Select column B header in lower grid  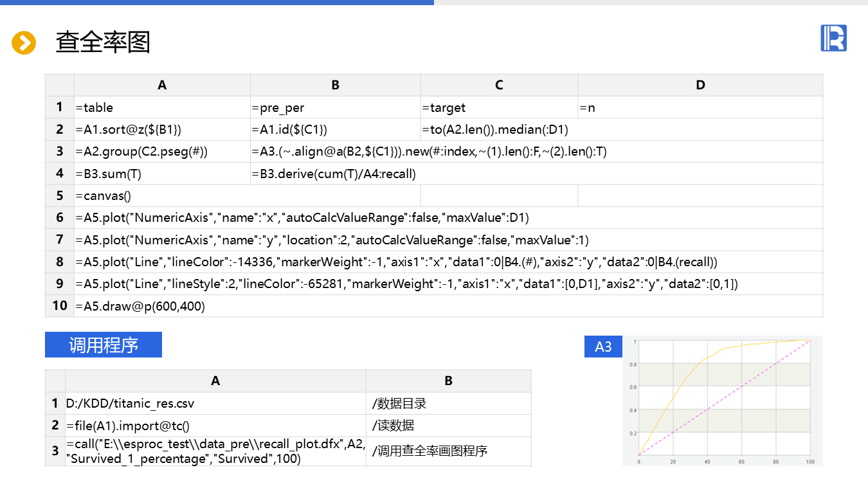(x=448, y=381)
